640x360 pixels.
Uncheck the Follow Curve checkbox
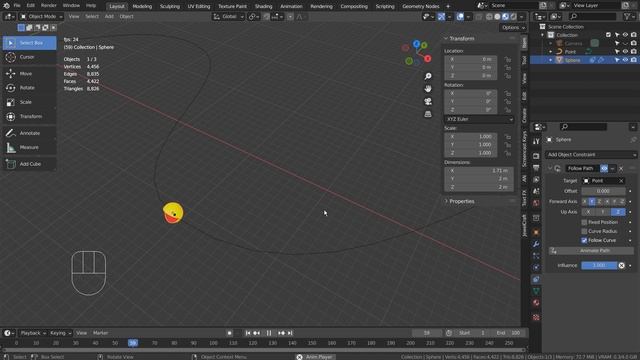(x=584, y=240)
